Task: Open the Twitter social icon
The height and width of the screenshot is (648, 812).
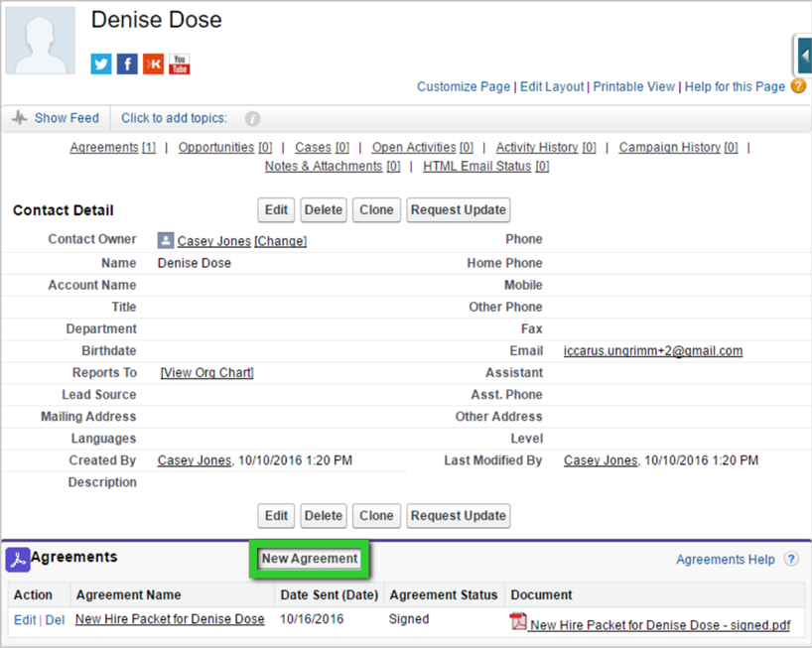Action: 101,65
